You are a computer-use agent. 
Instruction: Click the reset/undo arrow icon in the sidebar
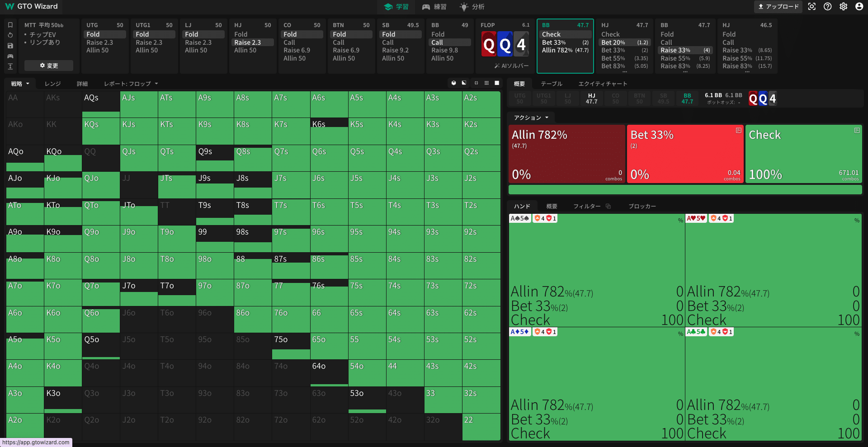10,35
